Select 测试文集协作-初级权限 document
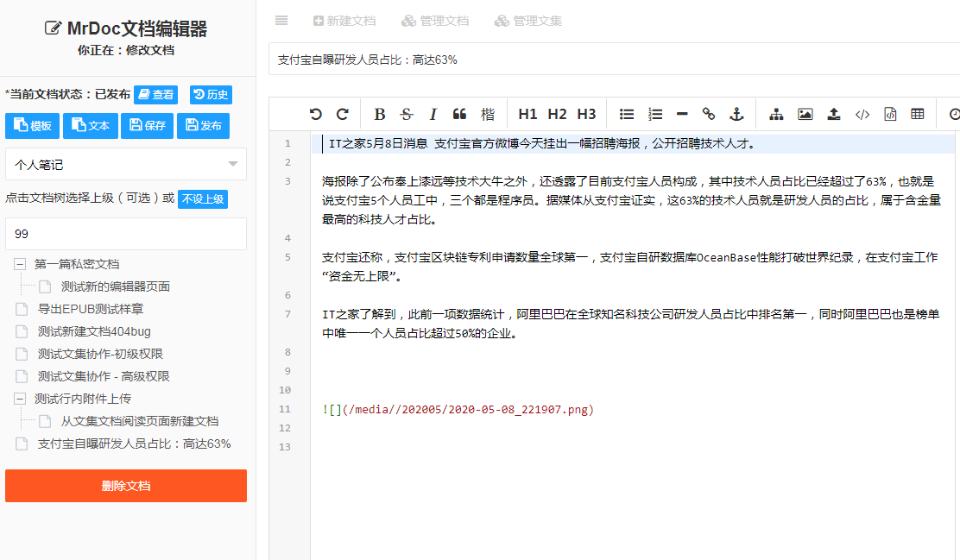The height and width of the screenshot is (560, 960). [100, 354]
